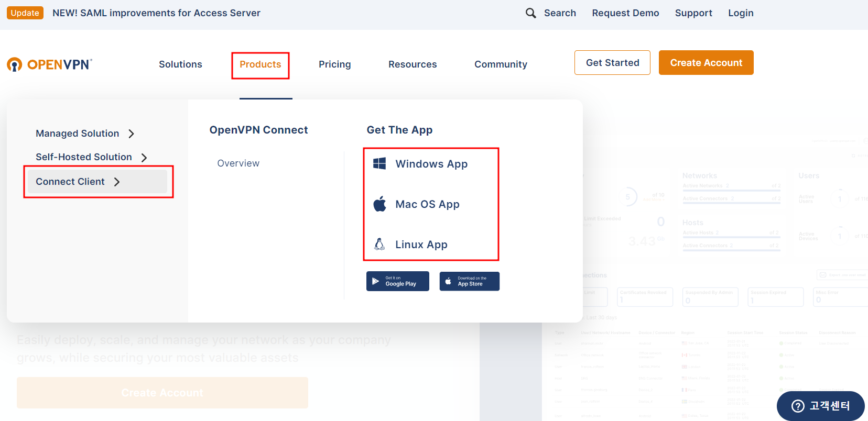868x421 pixels.
Task: Select Self-Hosted Solution in the sidebar
Action: coord(84,157)
